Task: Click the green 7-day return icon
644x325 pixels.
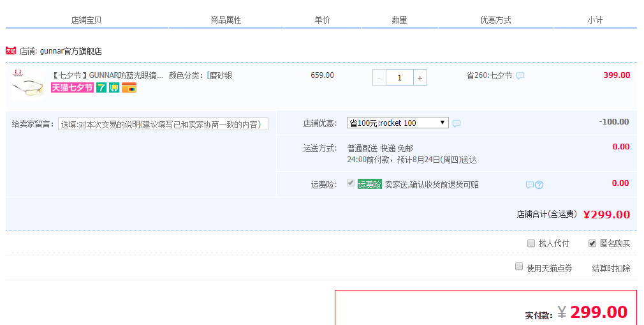Action: click(x=101, y=87)
